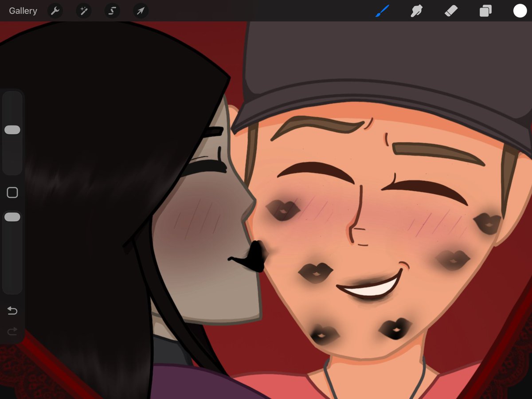
Task: Open the white active color swatch
Action: [520, 11]
